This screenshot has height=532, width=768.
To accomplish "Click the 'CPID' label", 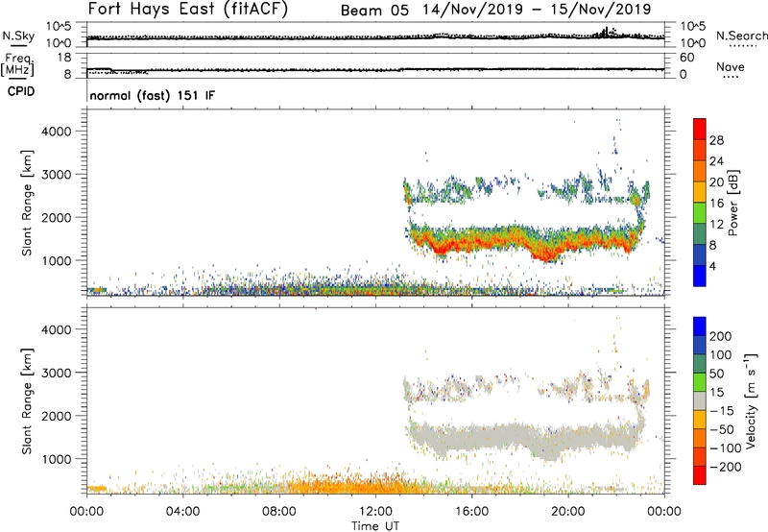I will 21,91.
